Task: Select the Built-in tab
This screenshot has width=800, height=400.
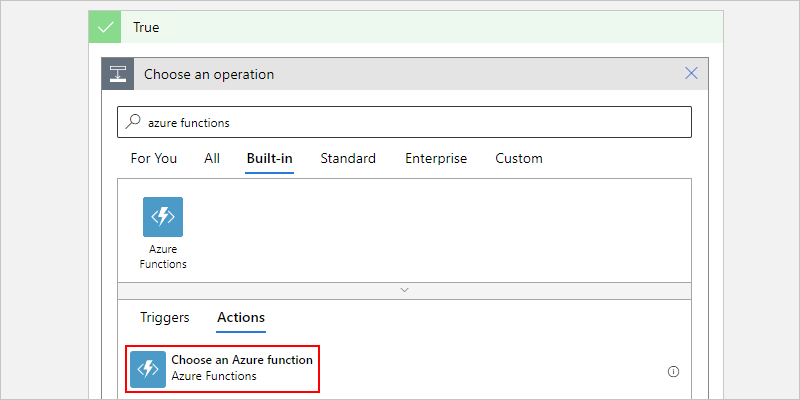Action: tap(270, 158)
